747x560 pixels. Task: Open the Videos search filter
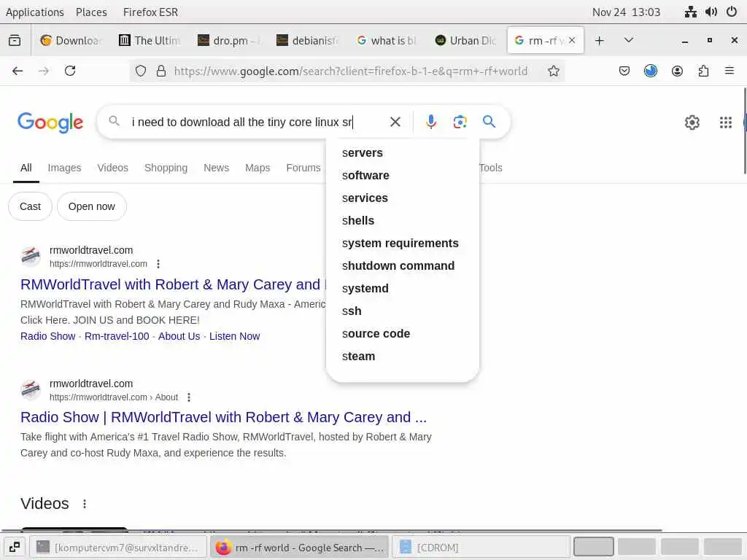[113, 168]
